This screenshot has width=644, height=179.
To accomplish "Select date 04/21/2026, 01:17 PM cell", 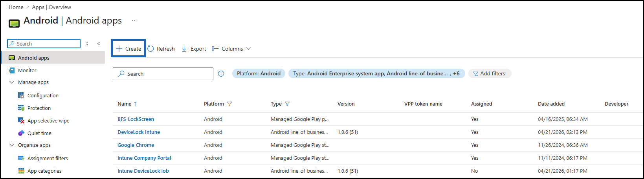I will 563,171.
